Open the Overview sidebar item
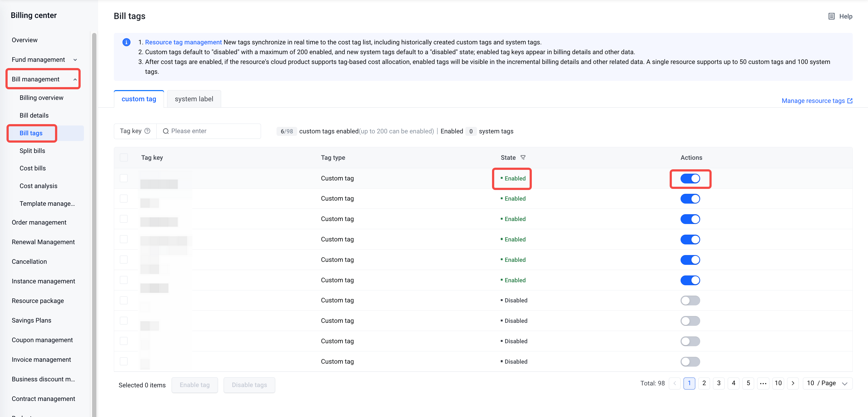 tap(25, 40)
